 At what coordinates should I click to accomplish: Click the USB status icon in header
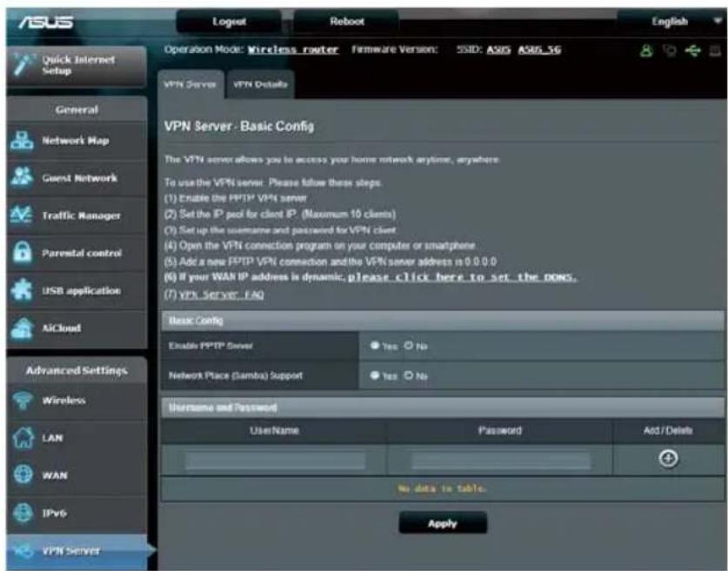[x=692, y=50]
